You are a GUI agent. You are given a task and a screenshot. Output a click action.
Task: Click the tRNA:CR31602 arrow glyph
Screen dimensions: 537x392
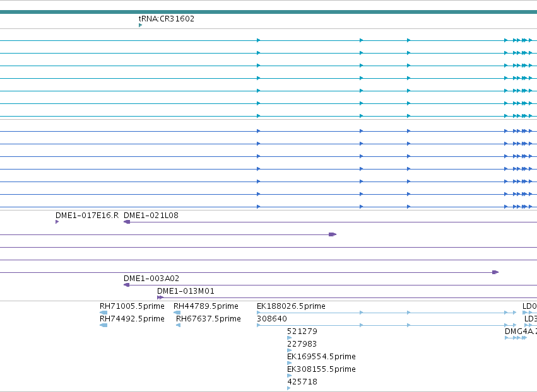(x=141, y=25)
